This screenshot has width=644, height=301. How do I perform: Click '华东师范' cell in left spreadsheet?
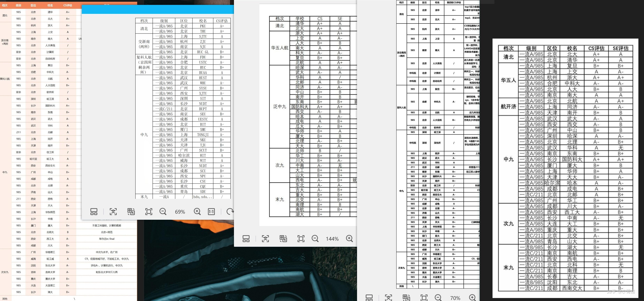coord(50,212)
